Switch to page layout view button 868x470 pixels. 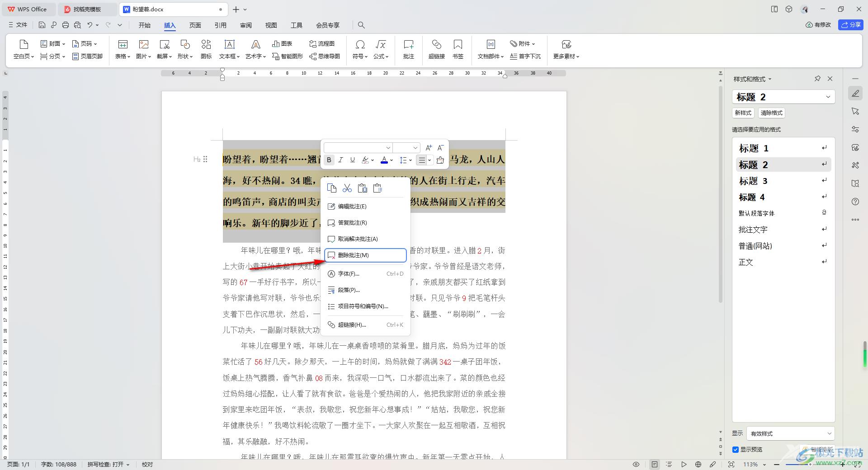655,464
